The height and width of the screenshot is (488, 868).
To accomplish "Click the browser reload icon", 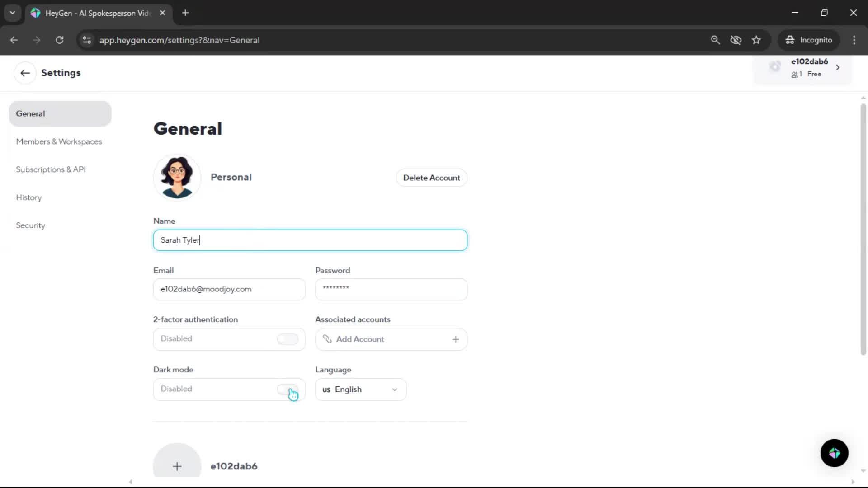I will tap(59, 40).
